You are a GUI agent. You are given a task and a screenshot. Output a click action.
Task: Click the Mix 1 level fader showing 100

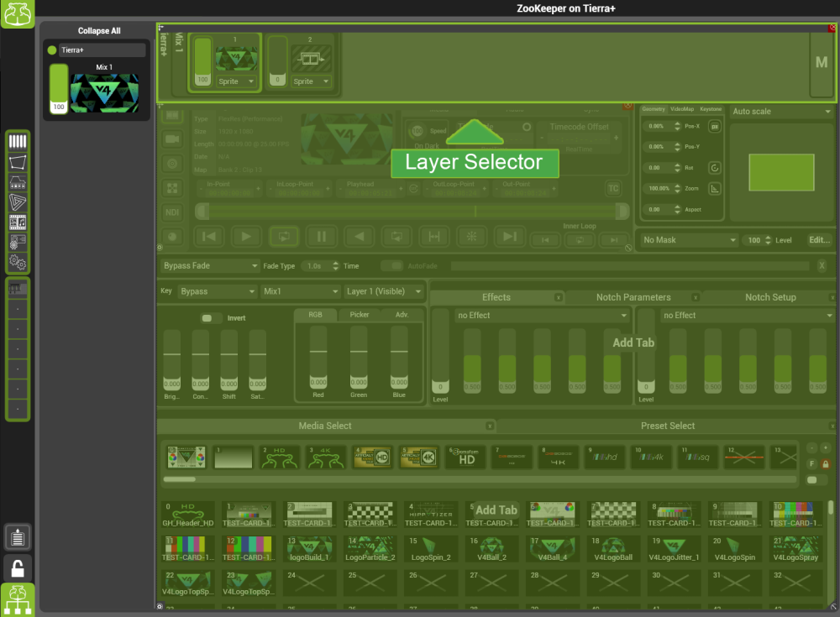(59, 89)
